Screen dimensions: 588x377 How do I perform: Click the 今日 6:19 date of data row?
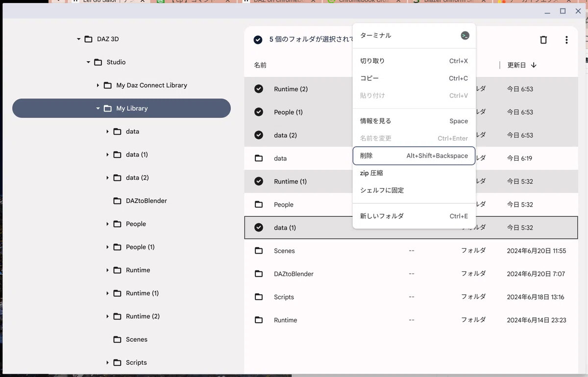tap(520, 158)
